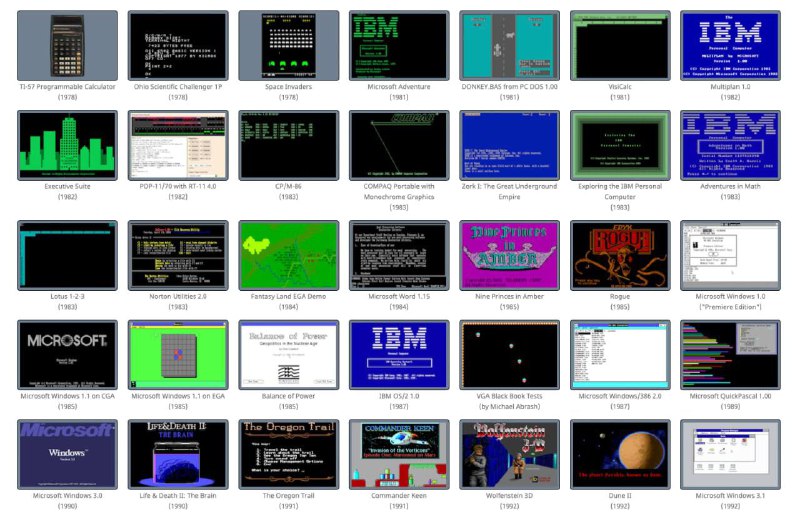Open the TI-57 Programmable Calculator thumbnail
The image size is (800, 519).
67,45
